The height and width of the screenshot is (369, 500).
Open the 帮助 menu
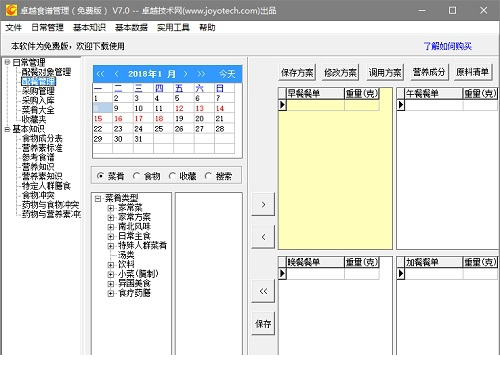(x=207, y=28)
